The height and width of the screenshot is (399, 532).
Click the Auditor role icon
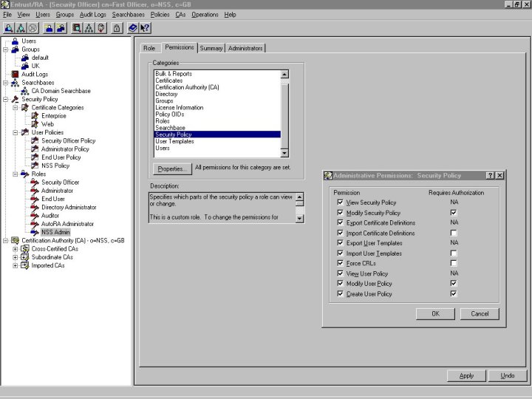point(35,216)
